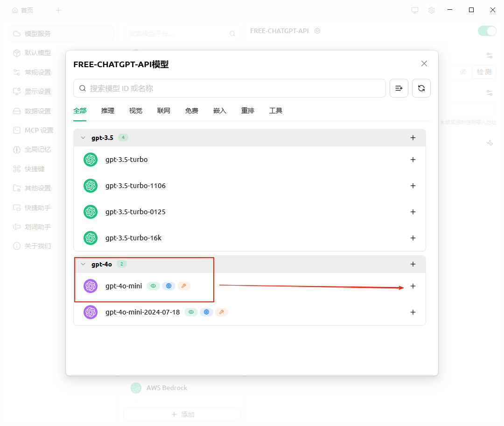This screenshot has width=504, height=426.
Task: Select the 全部 tab
Action: pyautogui.click(x=80, y=111)
